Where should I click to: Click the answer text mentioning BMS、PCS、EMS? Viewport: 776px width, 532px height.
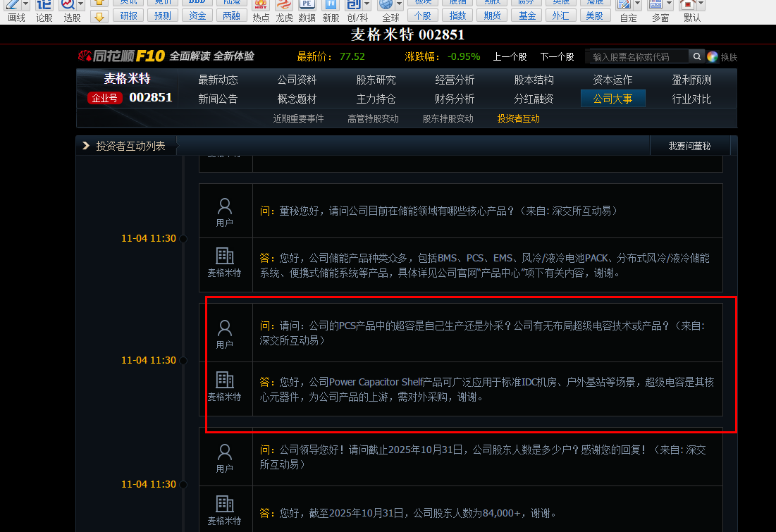click(484, 265)
